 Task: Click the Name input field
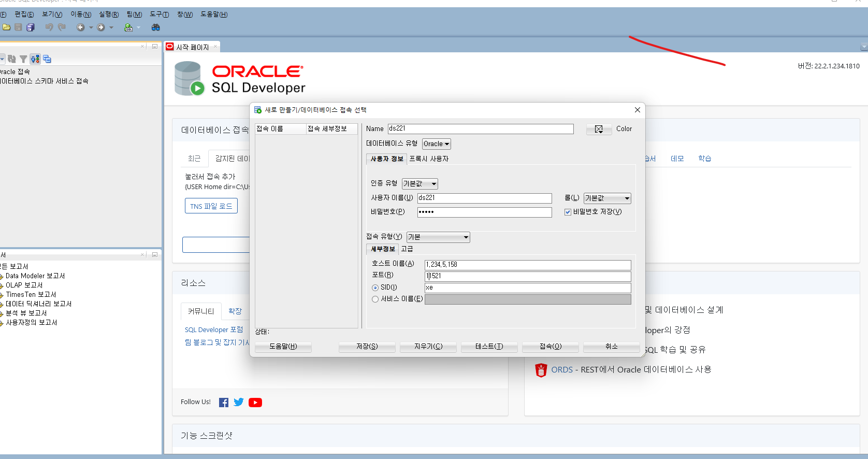(x=481, y=129)
